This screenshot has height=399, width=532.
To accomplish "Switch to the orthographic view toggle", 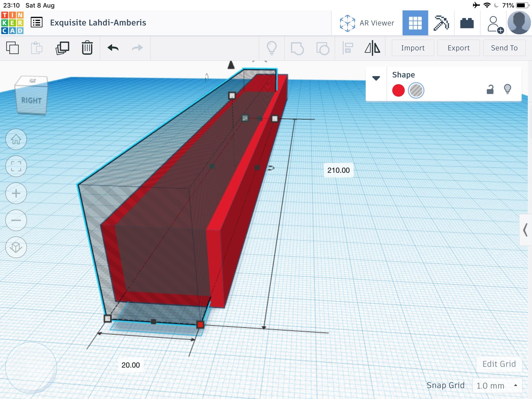I will [x=16, y=247].
